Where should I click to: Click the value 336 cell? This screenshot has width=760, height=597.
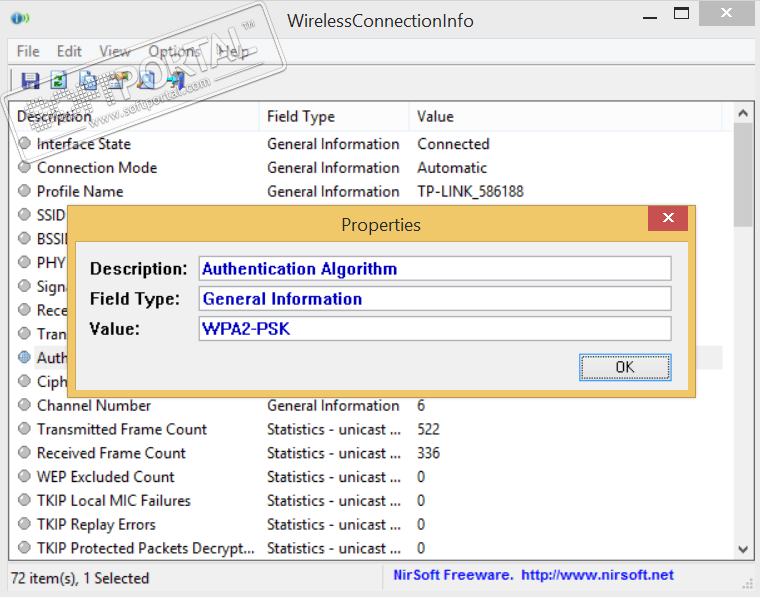[428, 453]
